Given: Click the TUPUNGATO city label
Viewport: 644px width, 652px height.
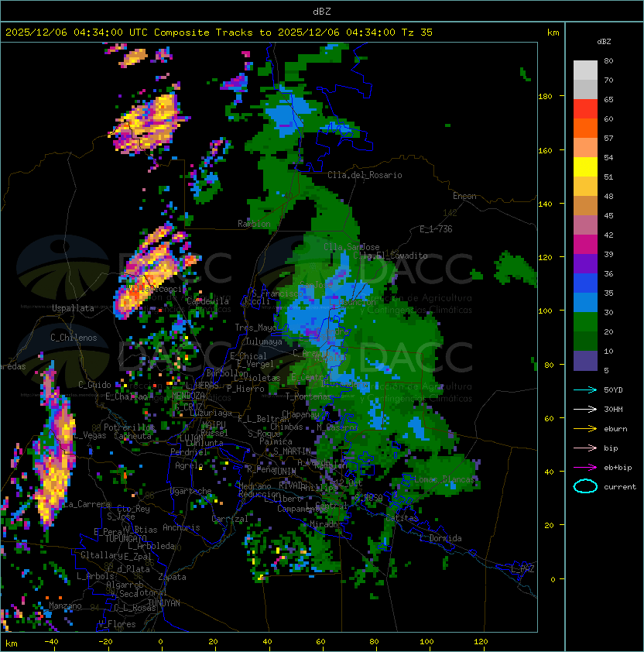Looking at the screenshot, I should click(125, 538).
